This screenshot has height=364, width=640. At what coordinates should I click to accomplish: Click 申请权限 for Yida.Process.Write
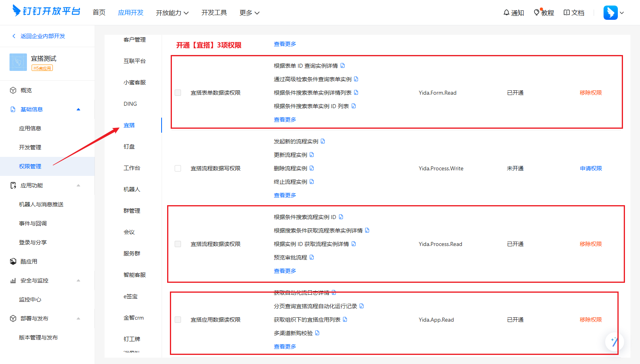(x=591, y=168)
